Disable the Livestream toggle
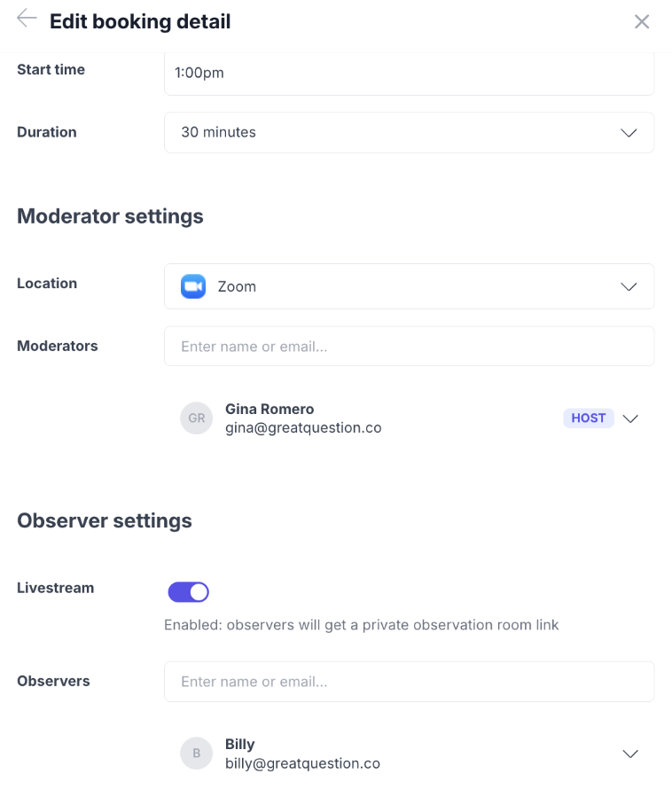 click(x=188, y=591)
